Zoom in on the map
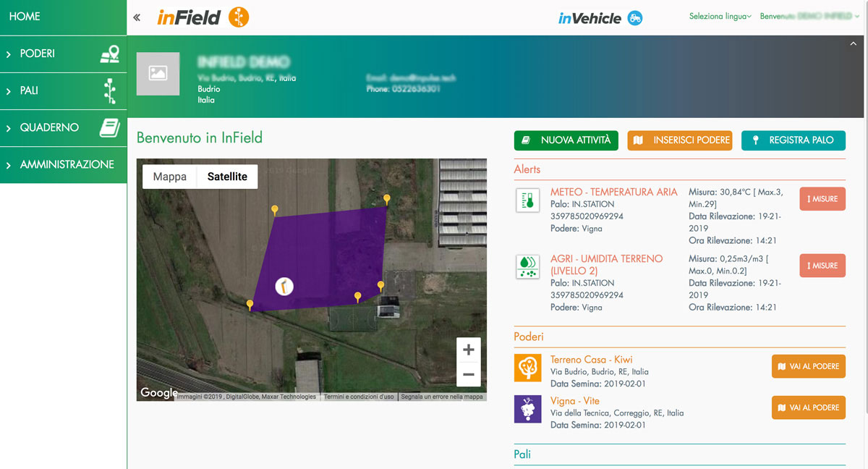 469,350
